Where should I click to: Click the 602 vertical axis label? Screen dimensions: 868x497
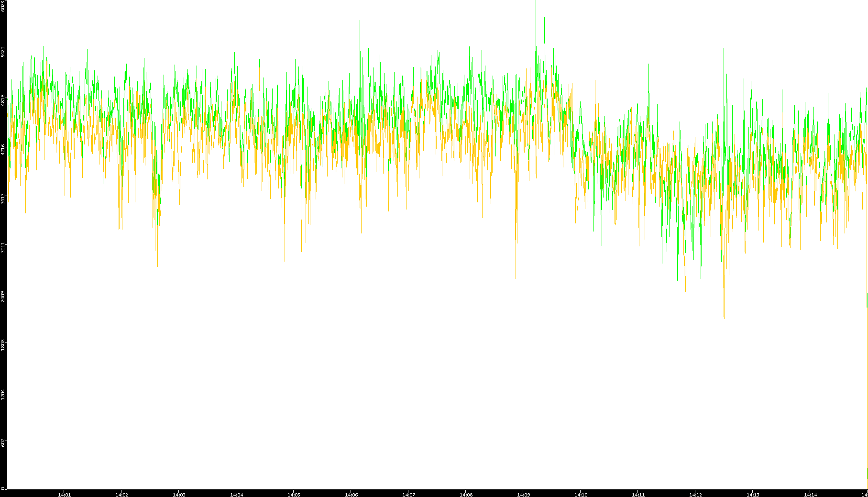pos(3,443)
